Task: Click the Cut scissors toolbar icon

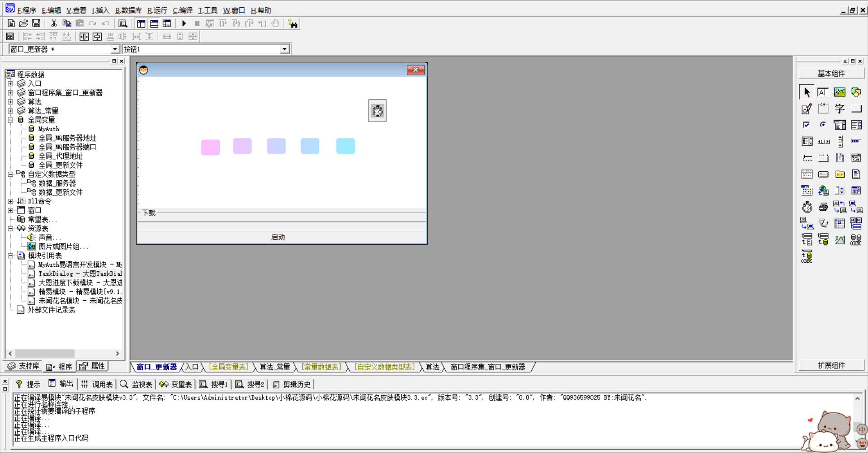Action: [54, 24]
